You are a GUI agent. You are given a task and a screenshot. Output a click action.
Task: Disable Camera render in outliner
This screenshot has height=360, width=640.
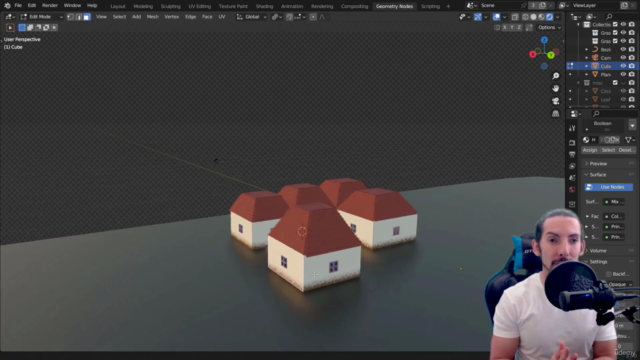click(x=632, y=58)
